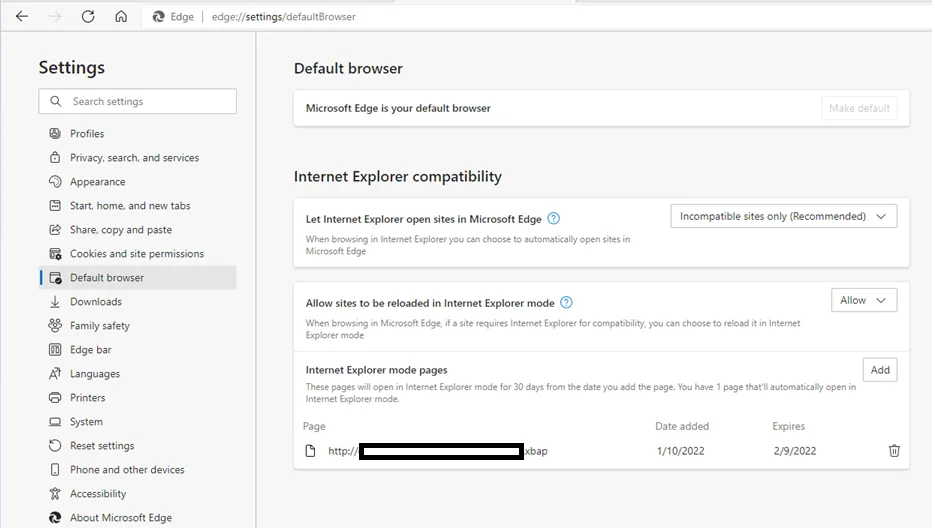This screenshot has width=935, height=528.
Task: Select Cookies and site permissions
Action: pos(138,254)
